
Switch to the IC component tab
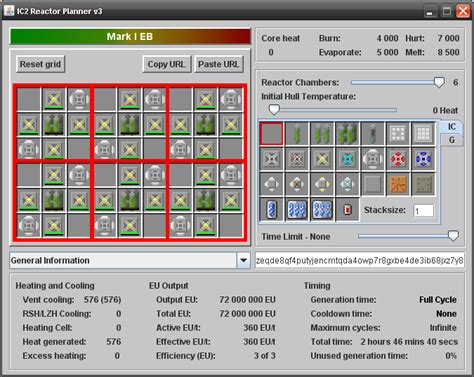coord(451,127)
